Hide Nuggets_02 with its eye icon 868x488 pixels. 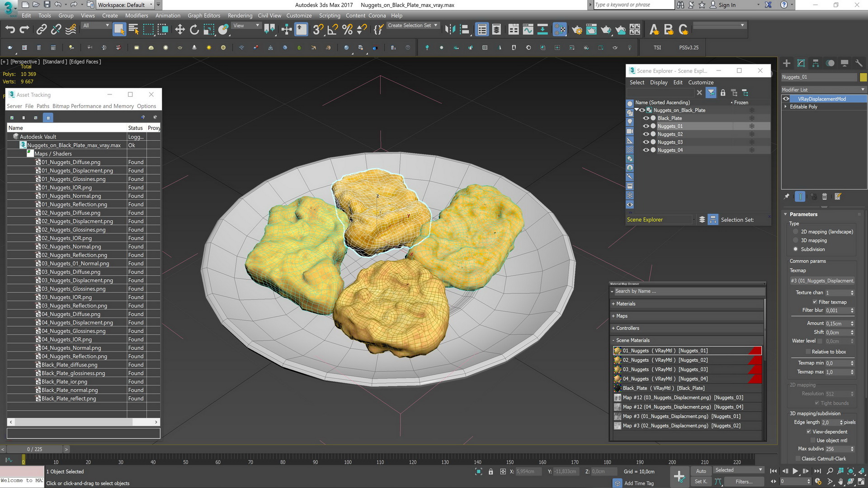coord(646,134)
